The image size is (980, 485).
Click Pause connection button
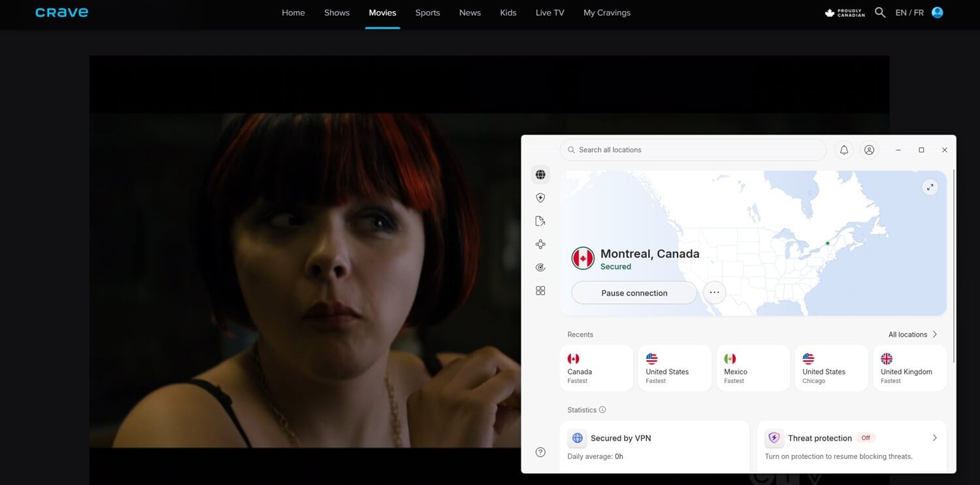click(634, 293)
